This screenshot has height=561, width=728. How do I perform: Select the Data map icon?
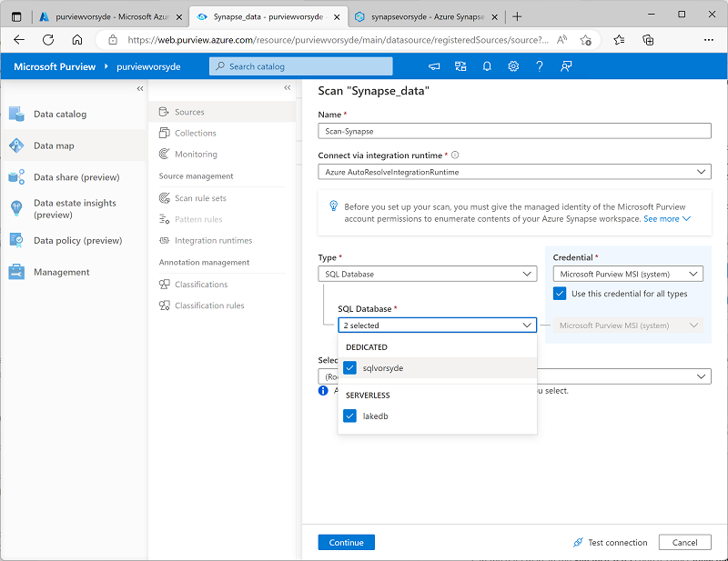point(16,145)
